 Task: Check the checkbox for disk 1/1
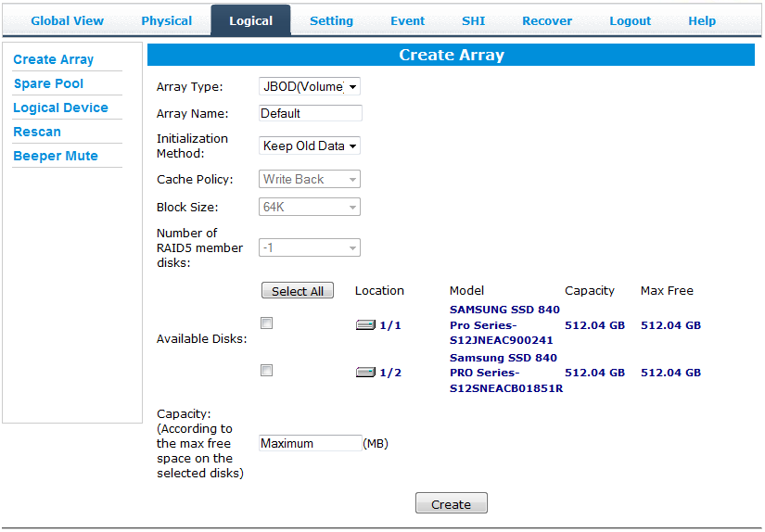click(267, 323)
